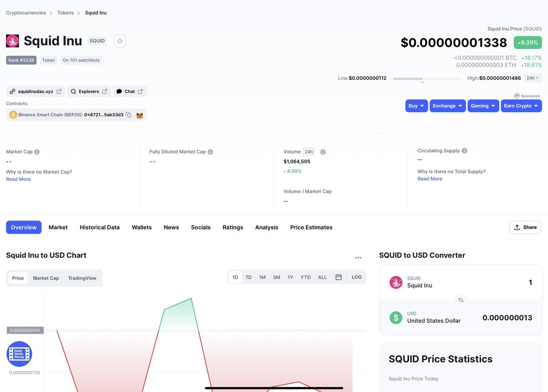
Task: Click the chart price label 0.0000000141
Action: [x=25, y=330]
